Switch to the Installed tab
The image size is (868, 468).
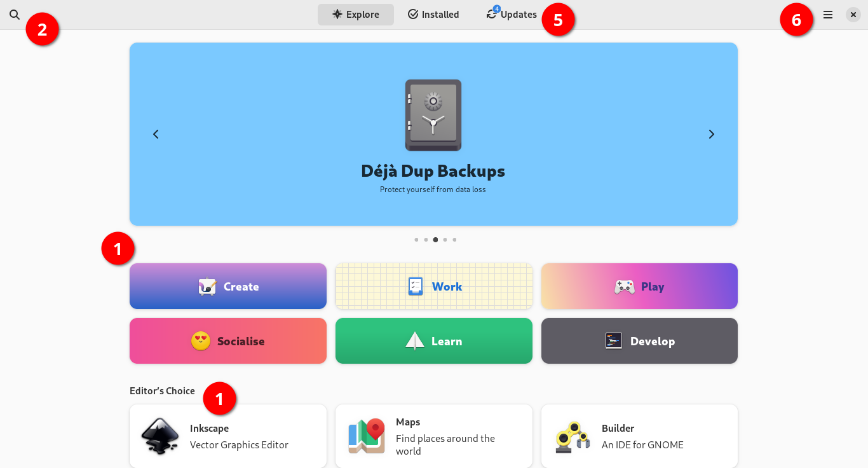tap(433, 14)
